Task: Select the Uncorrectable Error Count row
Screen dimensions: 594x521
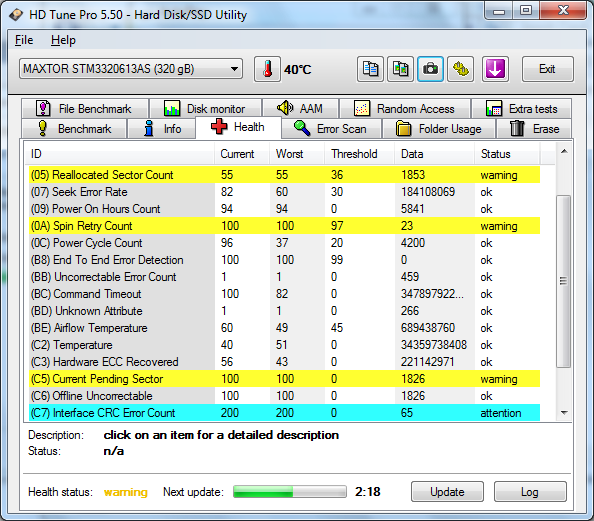Action: click(x=284, y=277)
